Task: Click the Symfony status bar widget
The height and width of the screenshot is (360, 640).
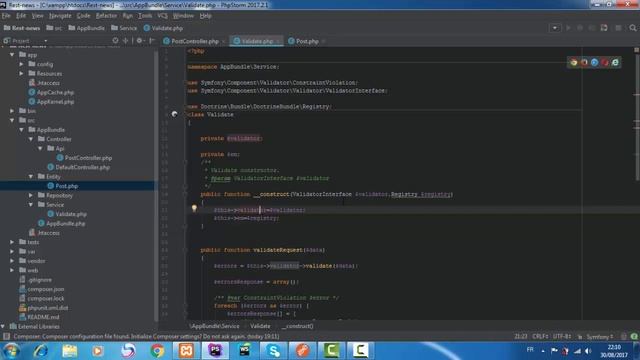Action: 600,337
